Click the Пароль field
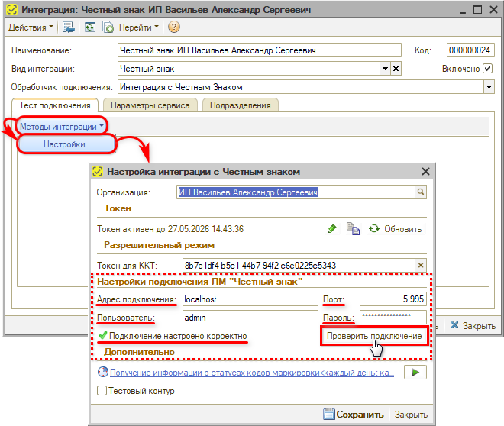This screenshot has height=426, width=504. [x=393, y=318]
